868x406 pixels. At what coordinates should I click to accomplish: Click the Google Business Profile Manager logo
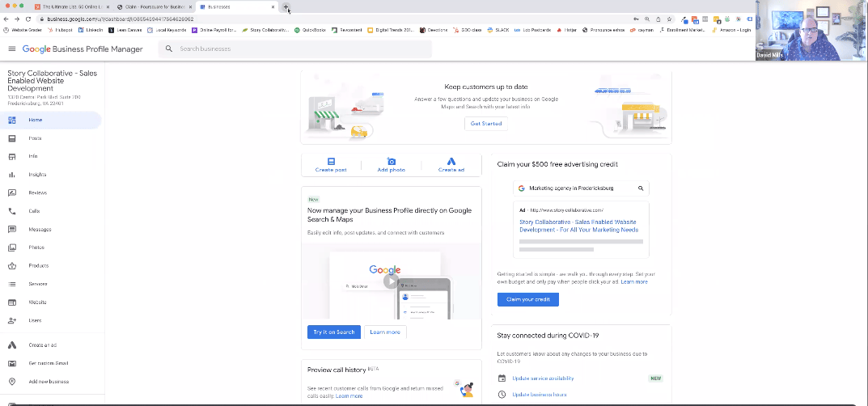tap(83, 49)
